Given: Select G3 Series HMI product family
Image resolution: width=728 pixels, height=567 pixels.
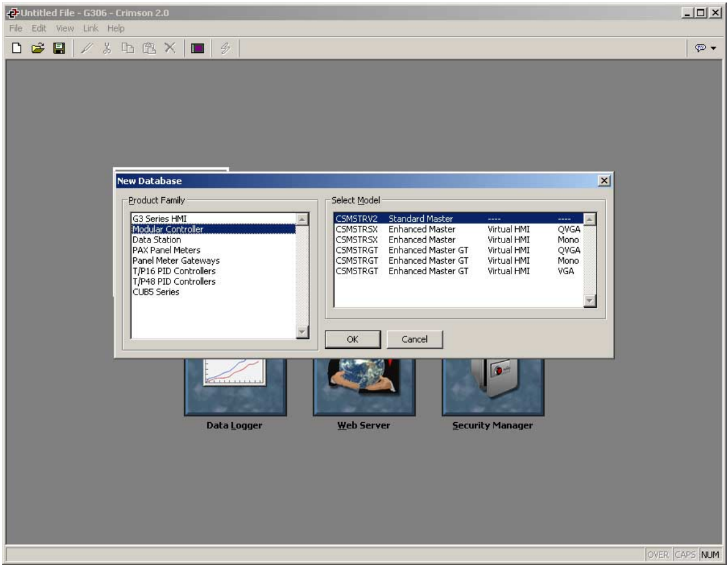Looking at the screenshot, I should point(213,219).
